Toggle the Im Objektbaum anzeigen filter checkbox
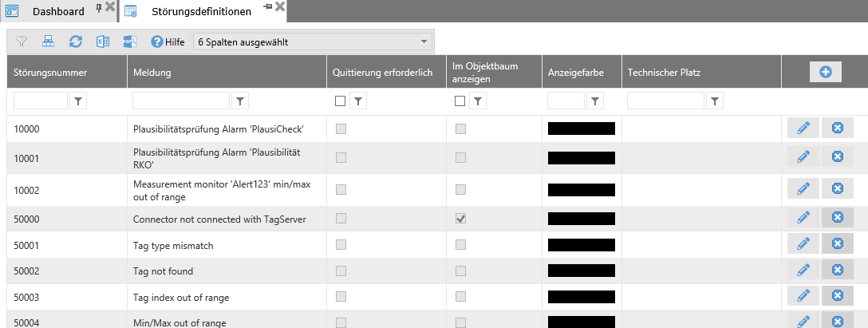Image resolution: width=868 pixels, height=328 pixels. pyautogui.click(x=460, y=101)
